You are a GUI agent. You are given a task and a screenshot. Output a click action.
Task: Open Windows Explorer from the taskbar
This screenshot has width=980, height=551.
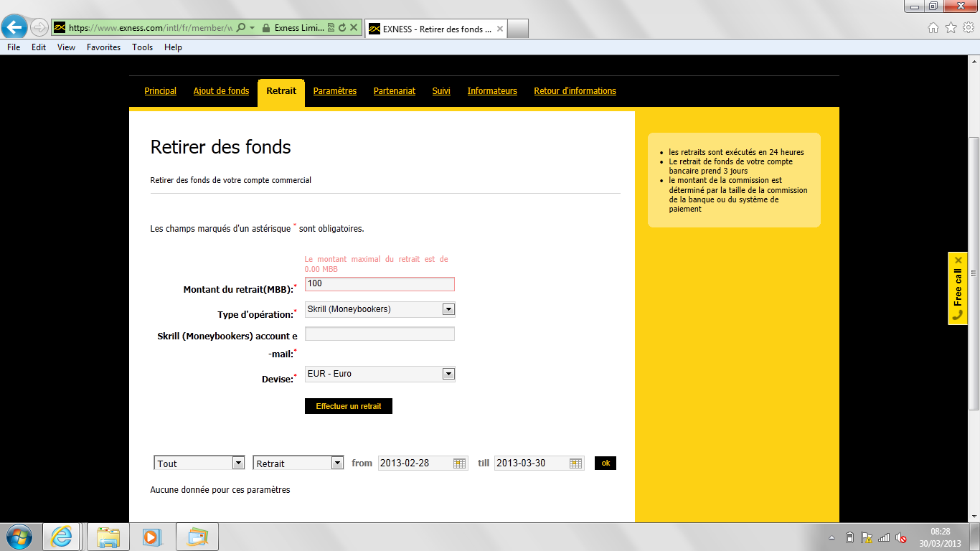point(108,537)
